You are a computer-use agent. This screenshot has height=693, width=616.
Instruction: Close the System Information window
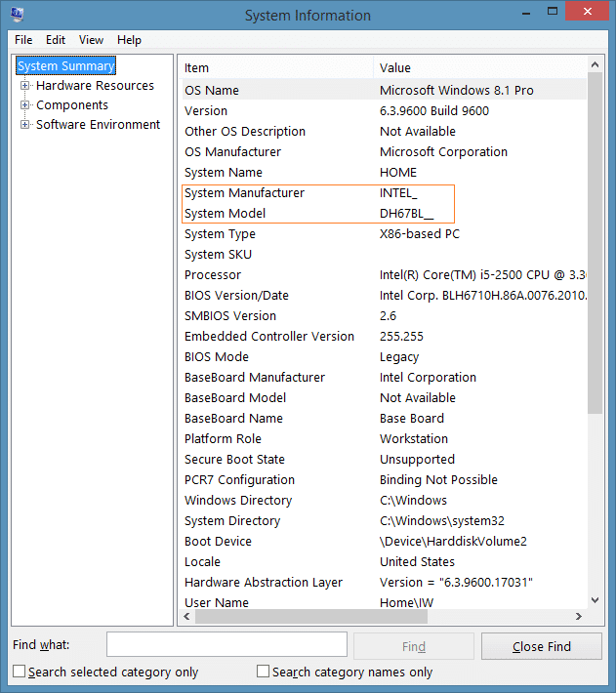pyautogui.click(x=588, y=11)
